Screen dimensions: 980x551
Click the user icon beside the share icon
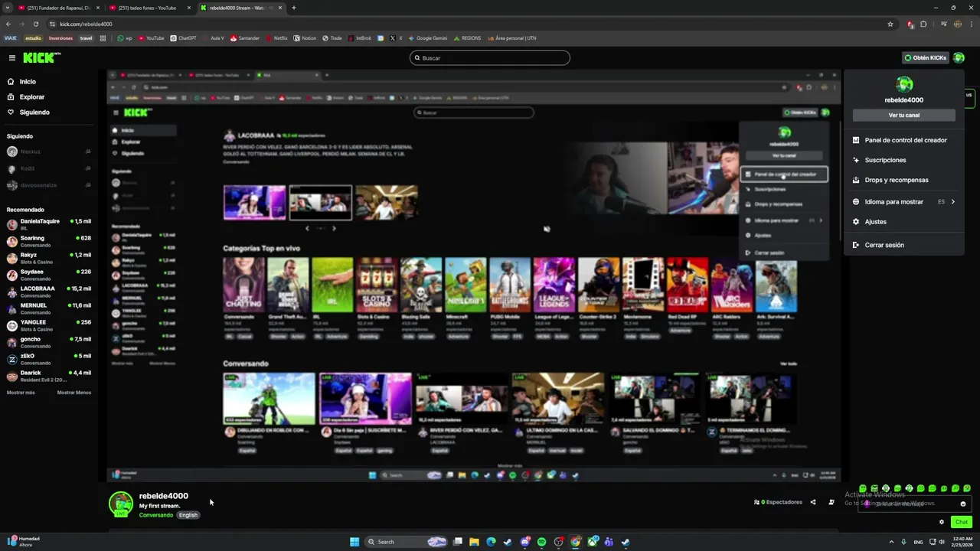pyautogui.click(x=831, y=502)
